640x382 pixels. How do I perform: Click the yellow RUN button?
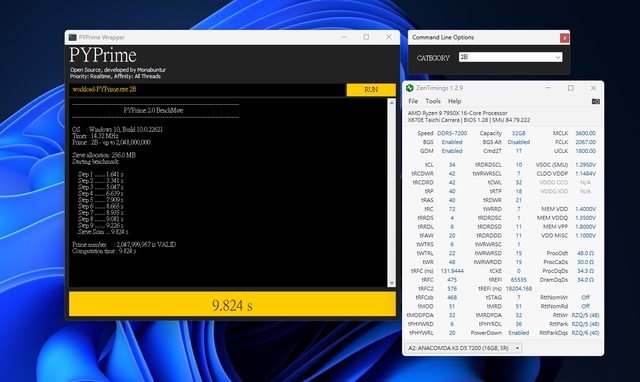point(371,89)
